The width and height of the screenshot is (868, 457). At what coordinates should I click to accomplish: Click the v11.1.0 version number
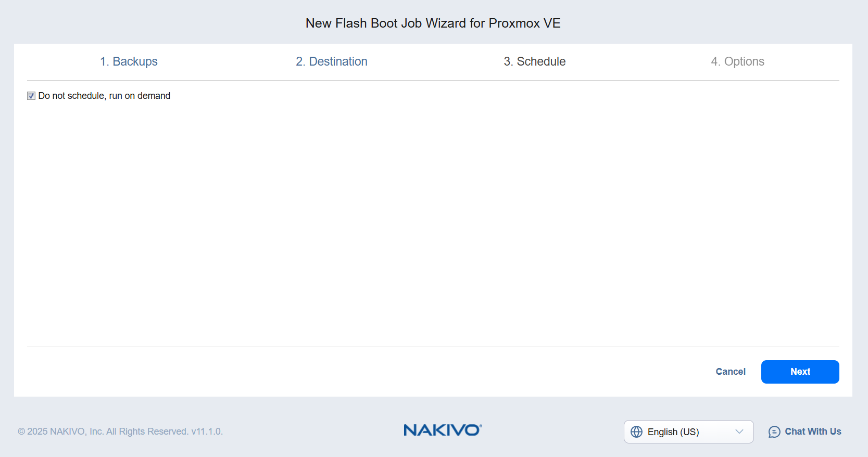click(x=207, y=431)
